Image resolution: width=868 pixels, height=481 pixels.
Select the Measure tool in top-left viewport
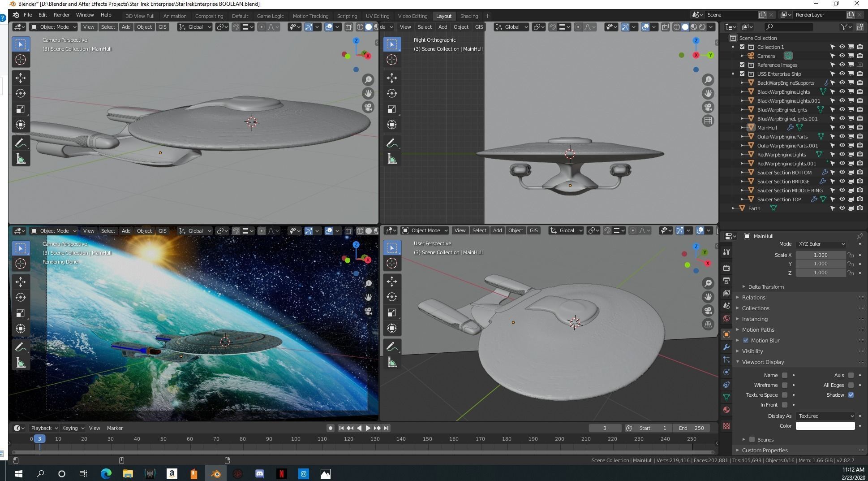(x=21, y=159)
